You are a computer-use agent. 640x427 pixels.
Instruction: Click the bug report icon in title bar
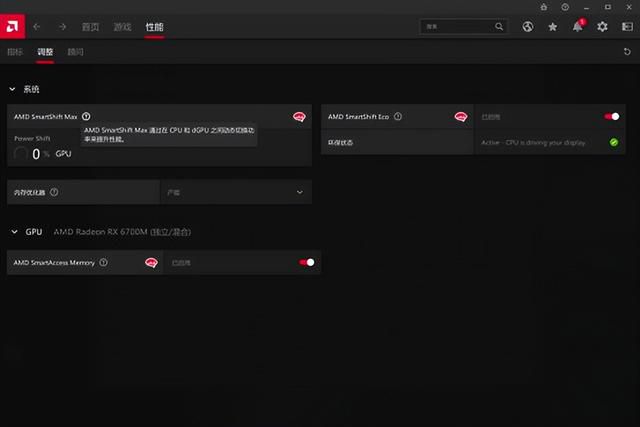(544, 7)
